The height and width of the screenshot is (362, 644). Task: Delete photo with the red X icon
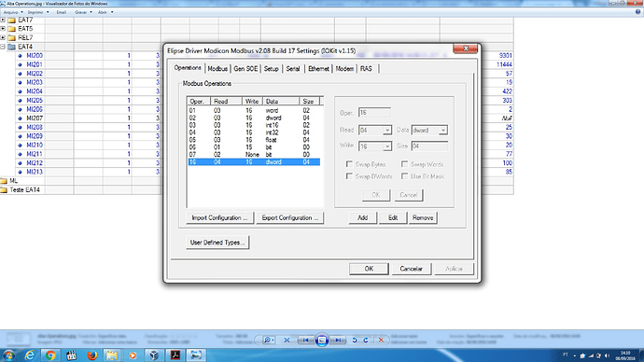381,340
